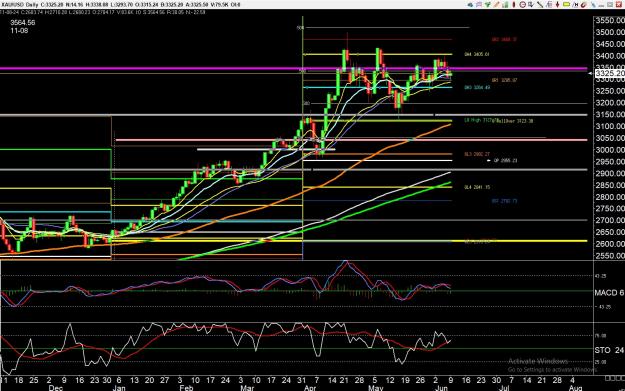Click the Jun month label on the time axis
The width and height of the screenshot is (625, 391).
pos(442,388)
